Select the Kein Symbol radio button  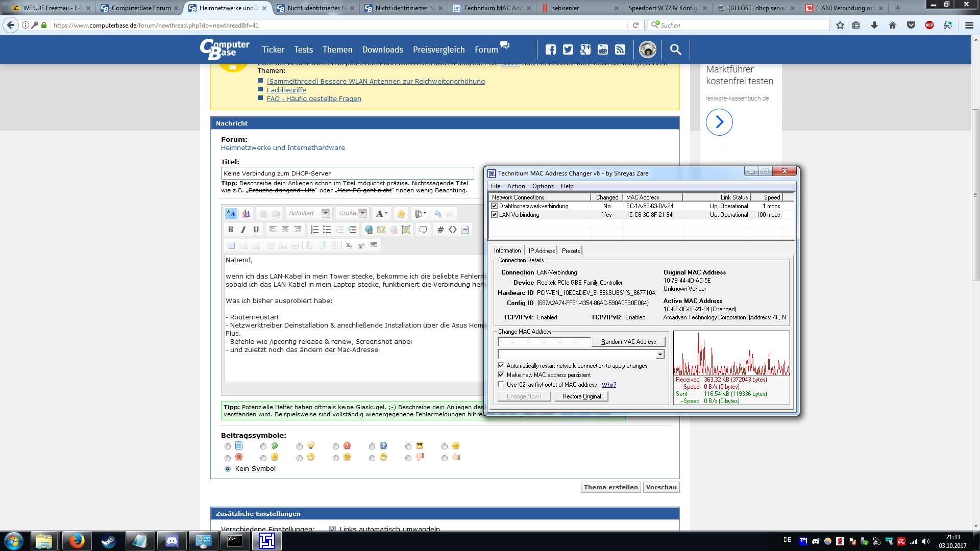point(228,469)
